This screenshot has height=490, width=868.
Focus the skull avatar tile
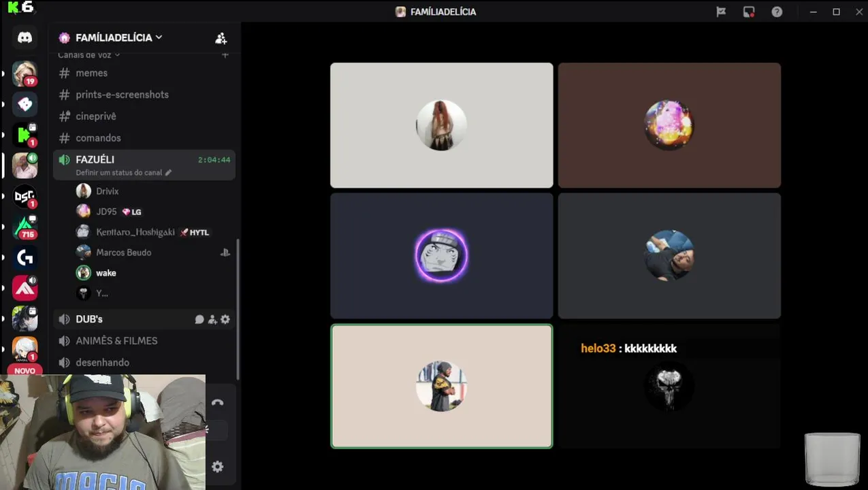click(x=669, y=386)
